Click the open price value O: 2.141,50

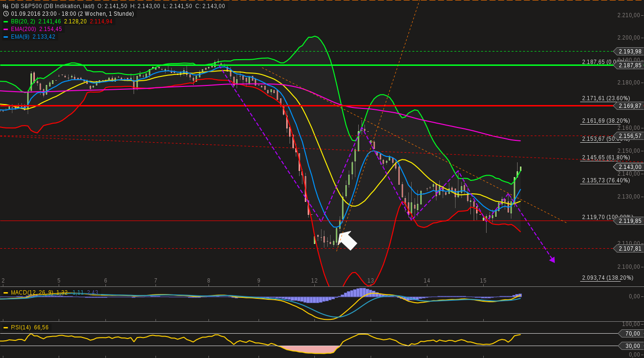(x=112, y=6)
